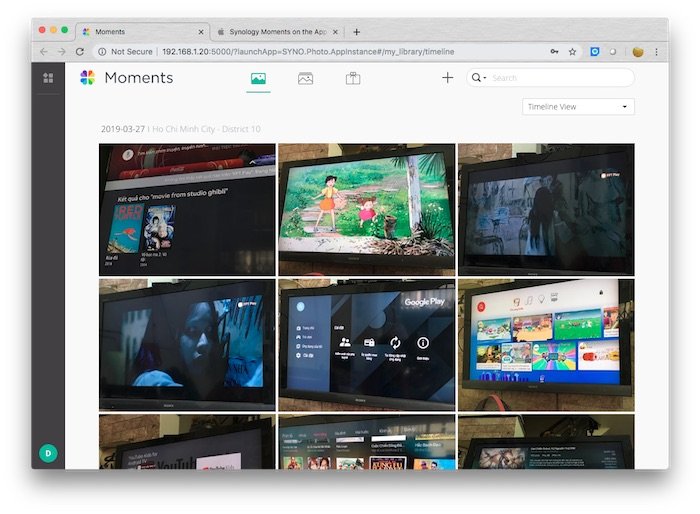The image size is (700, 514).
Task: Expand the Timeline View dropdown
Action: pyautogui.click(x=578, y=107)
